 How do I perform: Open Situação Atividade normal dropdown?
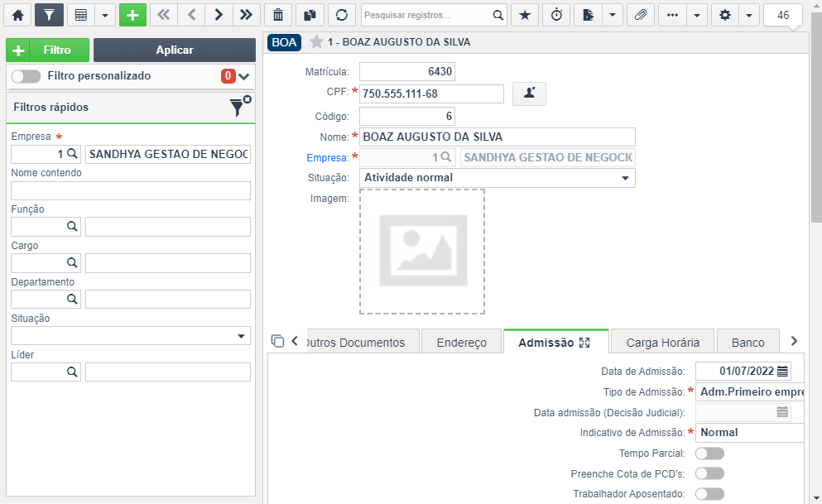point(497,178)
